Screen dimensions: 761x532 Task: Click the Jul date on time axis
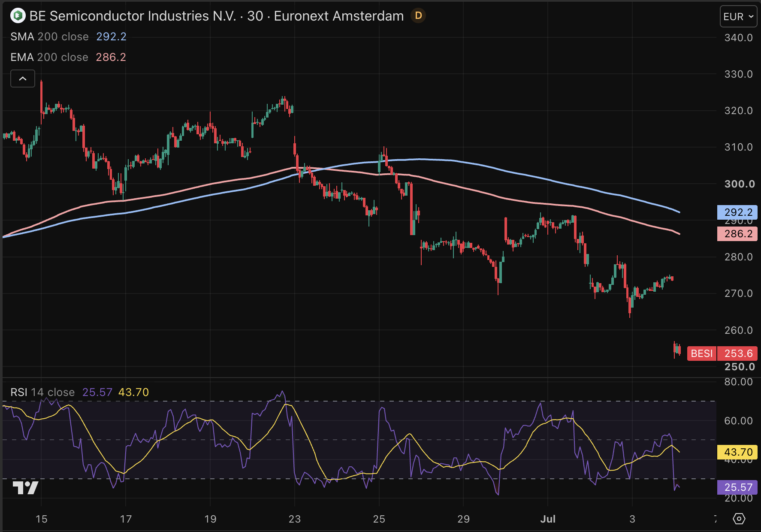[x=548, y=519]
